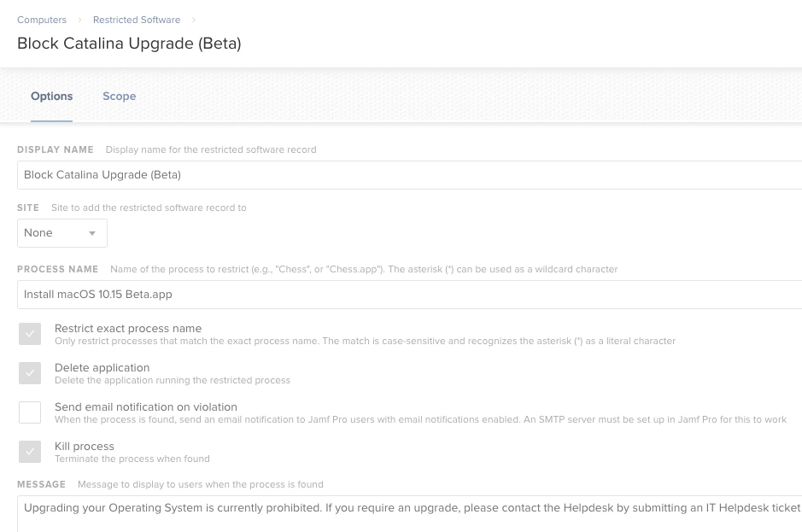Click the chevron after Restricted Software
The height and width of the screenshot is (532, 802).
pyautogui.click(x=194, y=20)
